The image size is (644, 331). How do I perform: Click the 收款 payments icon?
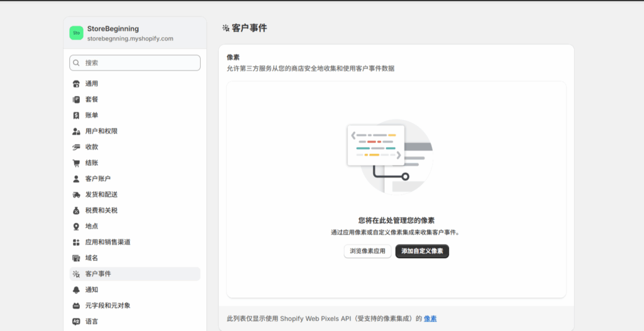76,147
